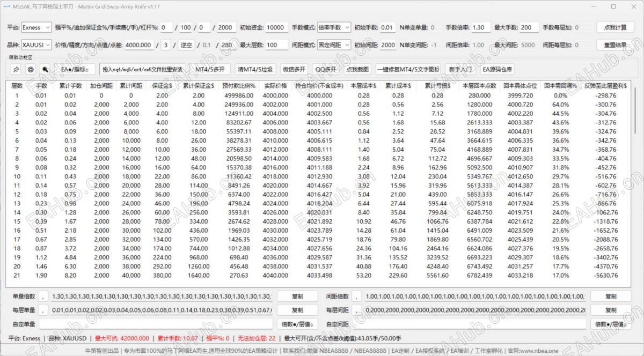
Task: Open the gear settings icon button
Action: pyautogui.click(x=31, y=70)
